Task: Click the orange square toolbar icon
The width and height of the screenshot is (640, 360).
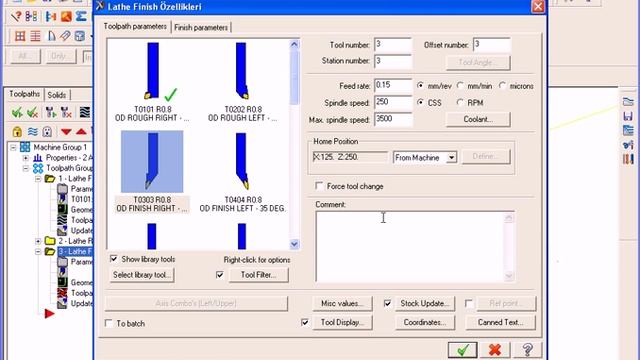Action: (x=66, y=16)
